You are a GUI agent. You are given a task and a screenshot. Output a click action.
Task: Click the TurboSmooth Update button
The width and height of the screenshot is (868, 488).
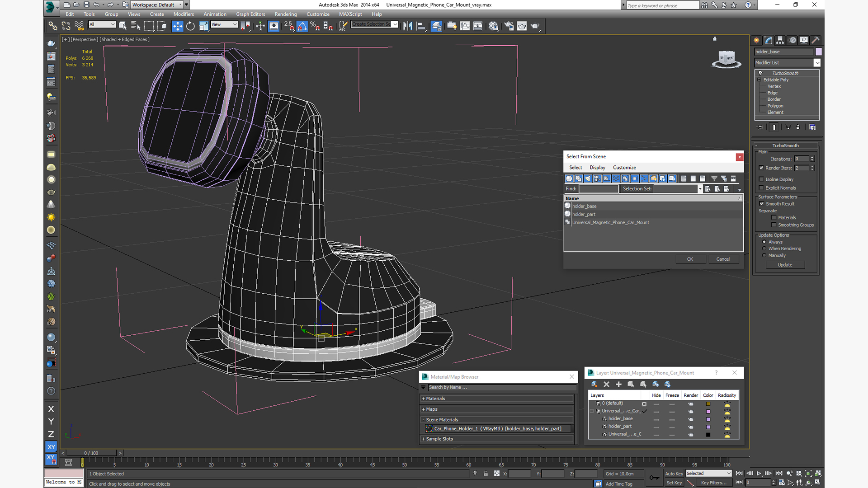point(785,265)
